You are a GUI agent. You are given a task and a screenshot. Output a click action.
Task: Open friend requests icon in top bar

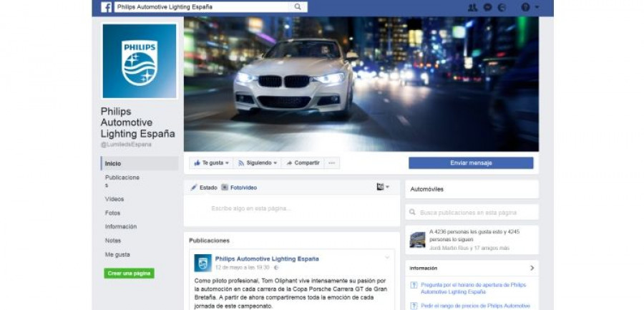click(473, 7)
